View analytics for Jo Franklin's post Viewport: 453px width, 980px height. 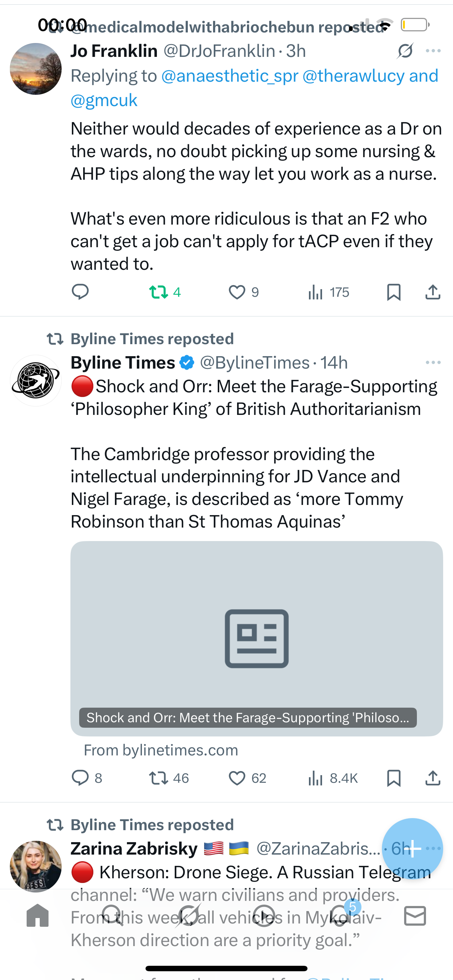coord(329,292)
